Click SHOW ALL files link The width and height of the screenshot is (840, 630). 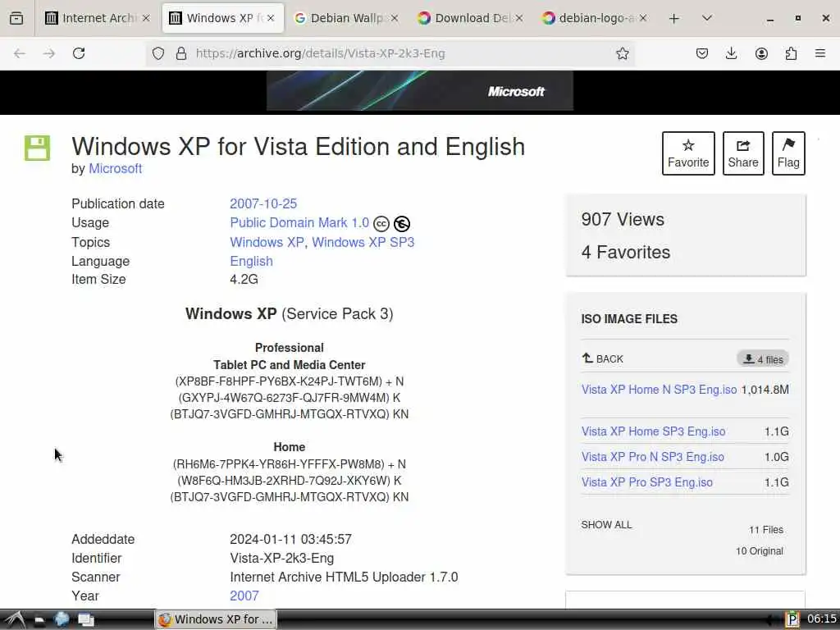pyautogui.click(x=606, y=524)
